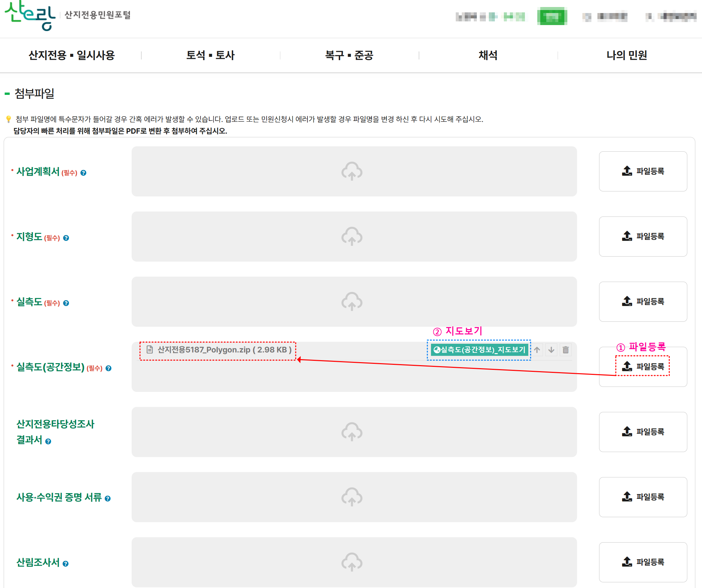Click the trash icon to delete the uploaded zip
Screen dimensions: 702x588
pyautogui.click(x=566, y=350)
